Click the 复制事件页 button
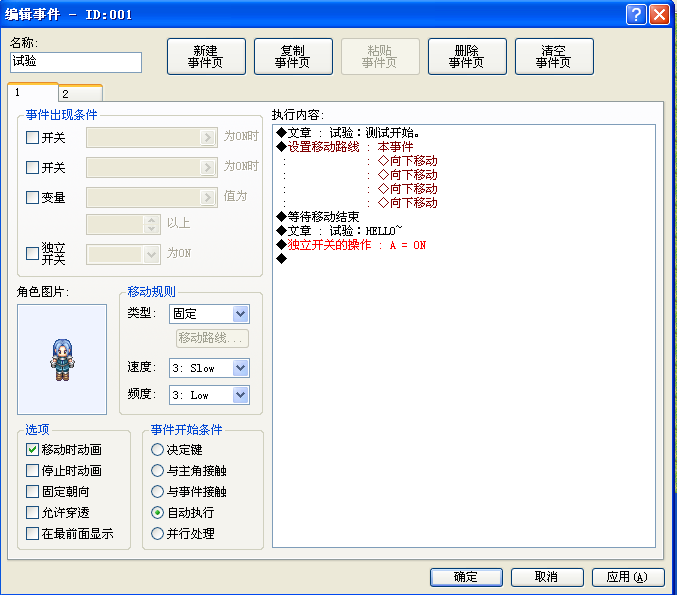 click(x=293, y=57)
